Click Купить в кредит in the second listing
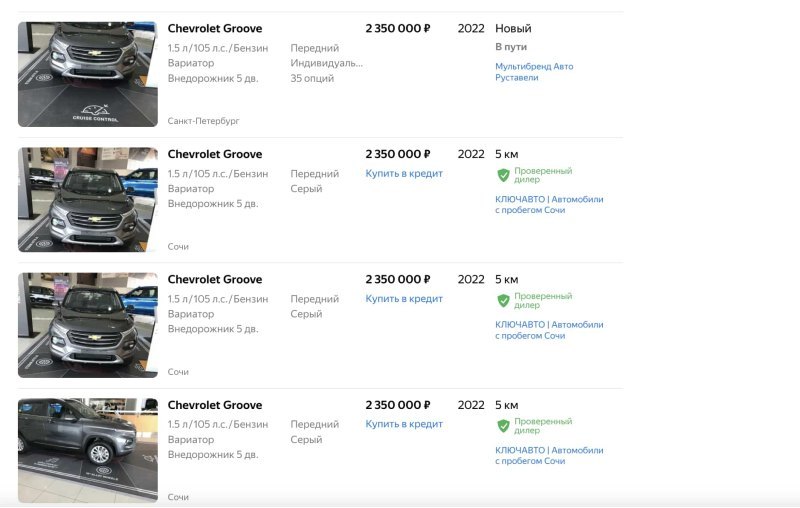 [404, 173]
